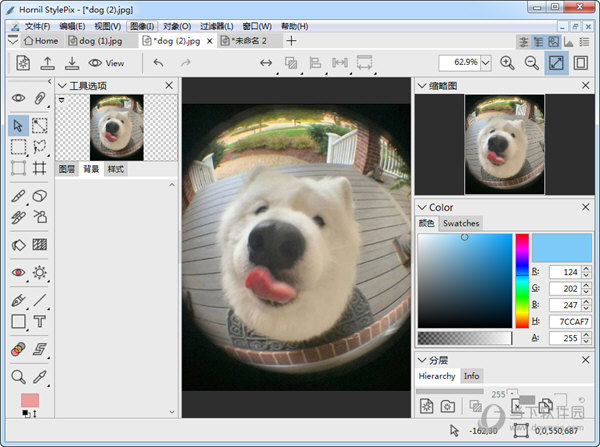600x447 pixels.
Task: Click the alpha transparency gradient bar
Action: click(x=465, y=338)
